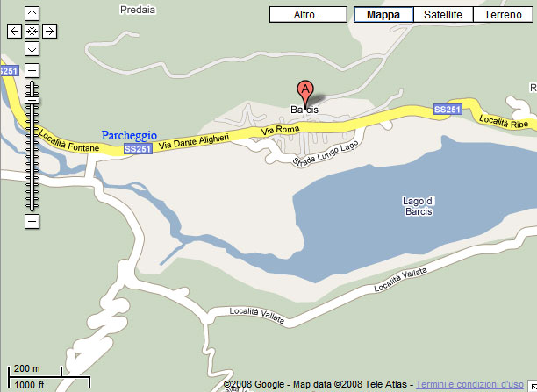Click the center return-to-last-result button
Viewport: 537px width, 392px height.
(32, 32)
